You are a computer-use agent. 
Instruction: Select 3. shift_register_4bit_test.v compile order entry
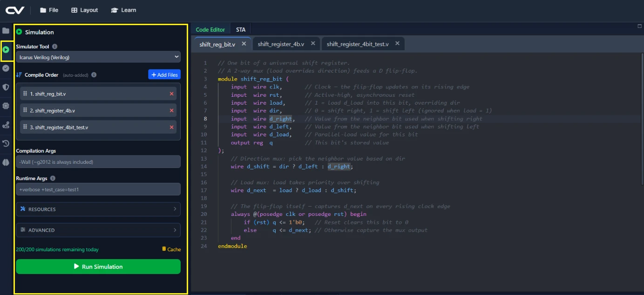(98, 127)
